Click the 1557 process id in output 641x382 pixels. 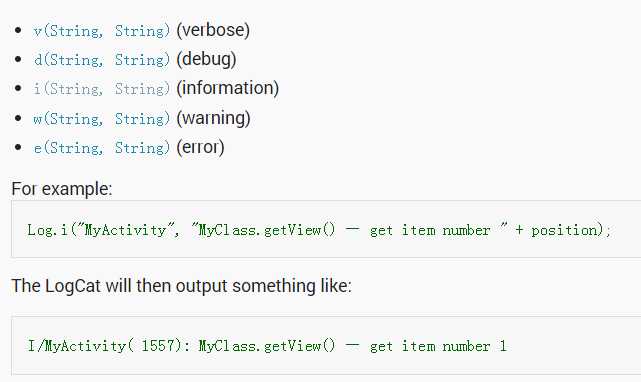click(158, 346)
